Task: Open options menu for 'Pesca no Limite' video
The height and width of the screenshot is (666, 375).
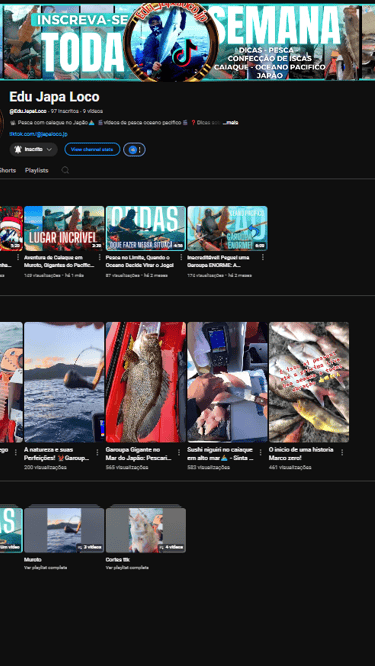Action: point(181,257)
